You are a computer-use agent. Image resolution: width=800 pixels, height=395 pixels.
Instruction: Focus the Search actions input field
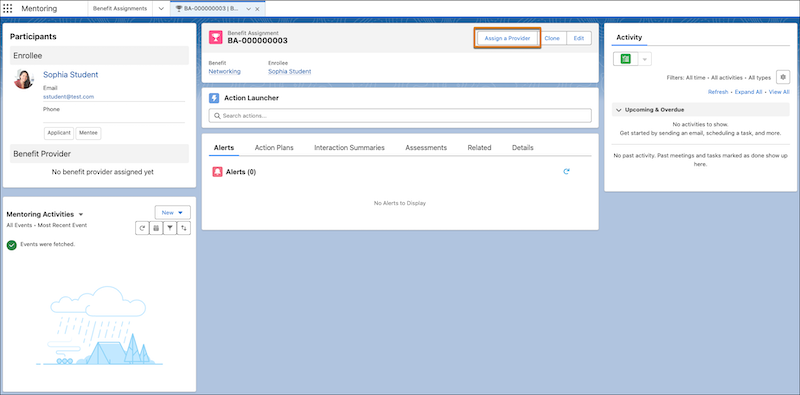400,115
